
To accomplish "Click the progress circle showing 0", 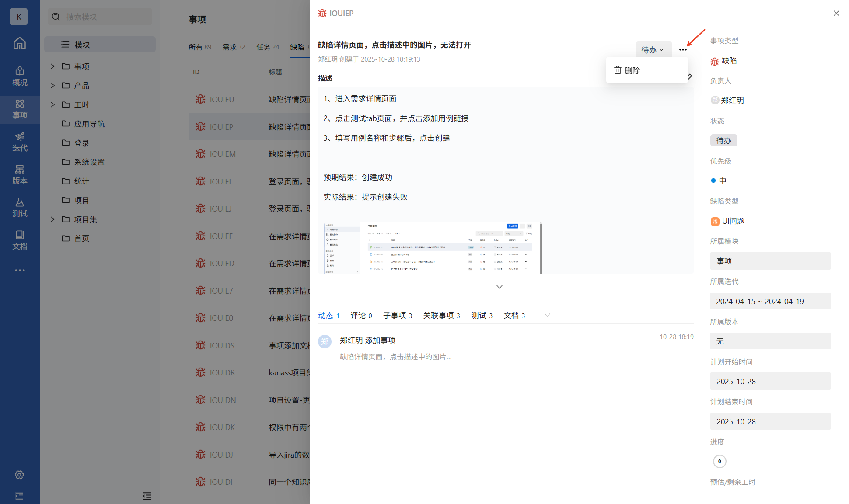I will pos(720,462).
